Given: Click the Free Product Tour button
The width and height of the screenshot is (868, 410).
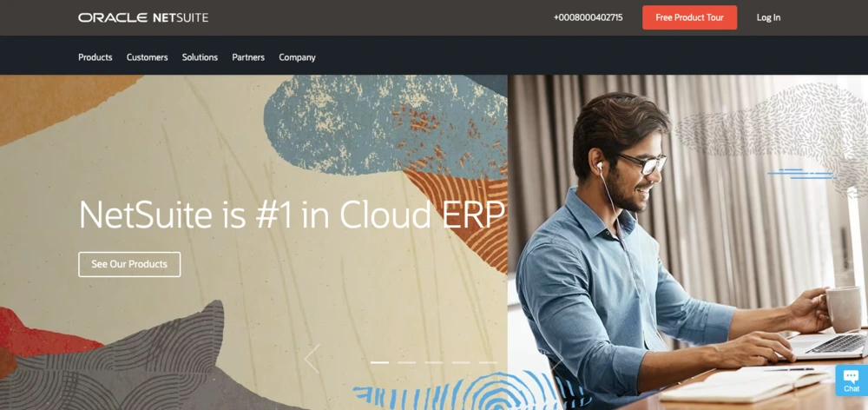Looking at the screenshot, I should coord(690,17).
